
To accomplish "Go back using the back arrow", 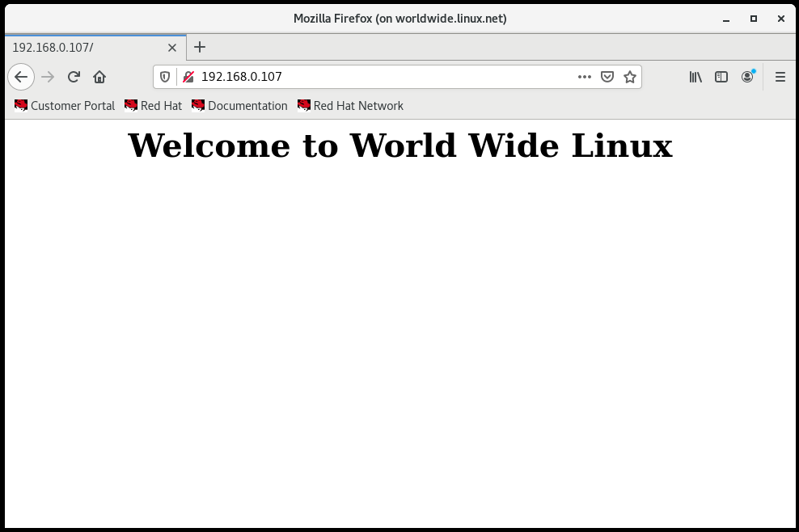I will point(21,77).
